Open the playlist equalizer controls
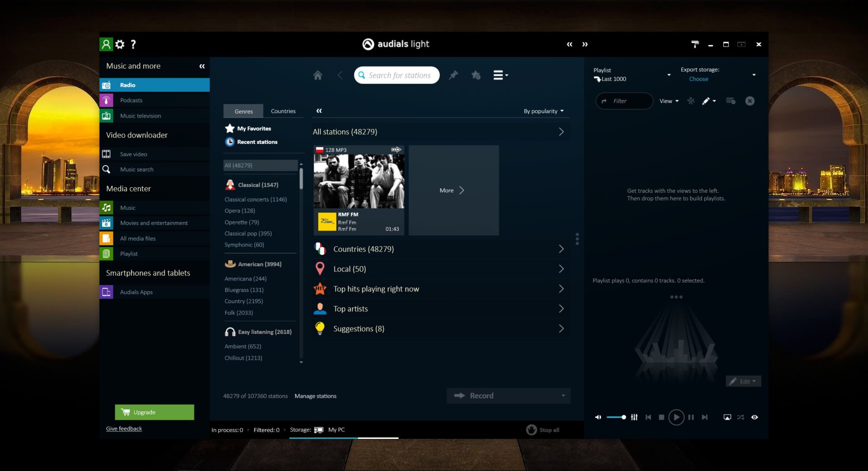Image resolution: width=868 pixels, height=471 pixels. pos(634,417)
